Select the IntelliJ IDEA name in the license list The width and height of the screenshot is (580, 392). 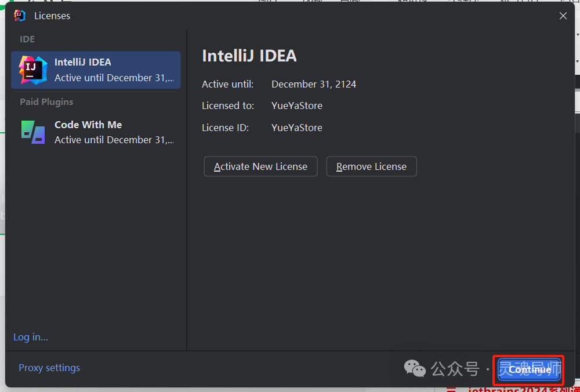point(82,62)
